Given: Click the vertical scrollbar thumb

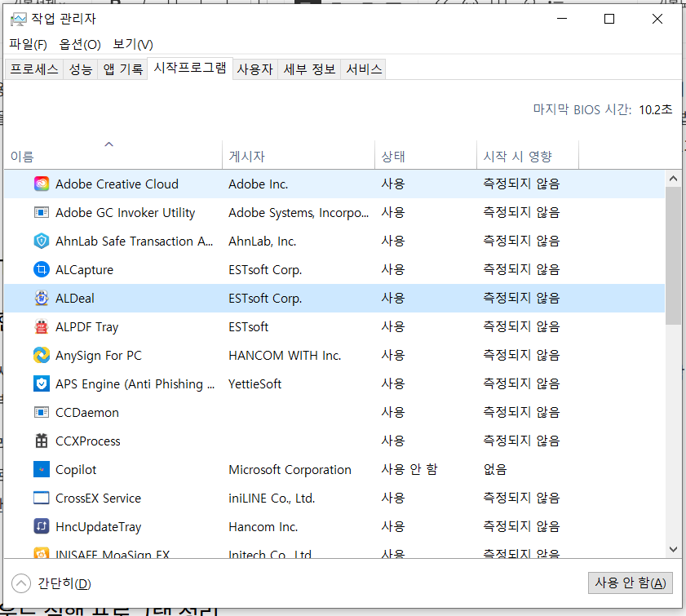Looking at the screenshot, I should 673,256.
